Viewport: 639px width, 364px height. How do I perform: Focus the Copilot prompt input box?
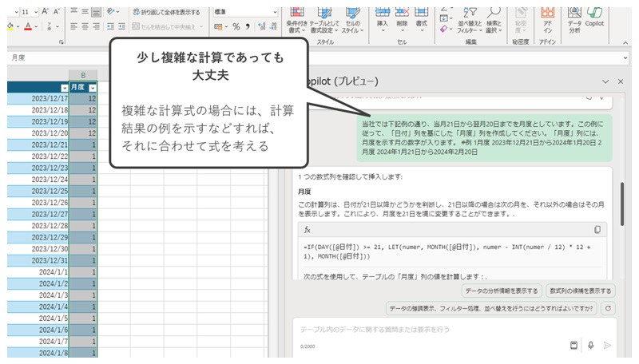click(454, 330)
